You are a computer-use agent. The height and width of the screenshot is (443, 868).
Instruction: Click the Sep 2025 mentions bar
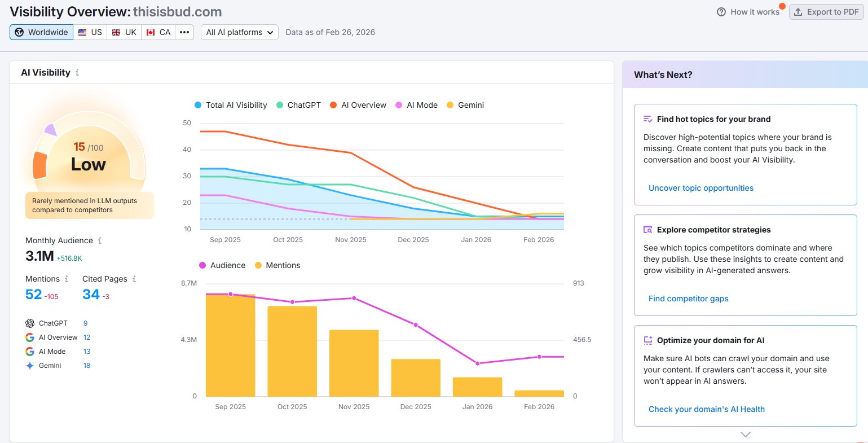tap(231, 345)
